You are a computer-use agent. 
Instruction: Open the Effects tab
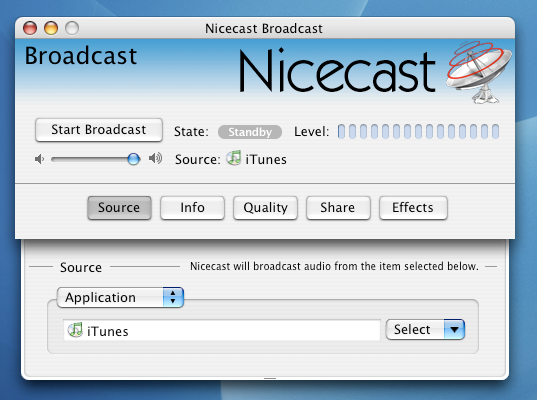pyautogui.click(x=413, y=208)
